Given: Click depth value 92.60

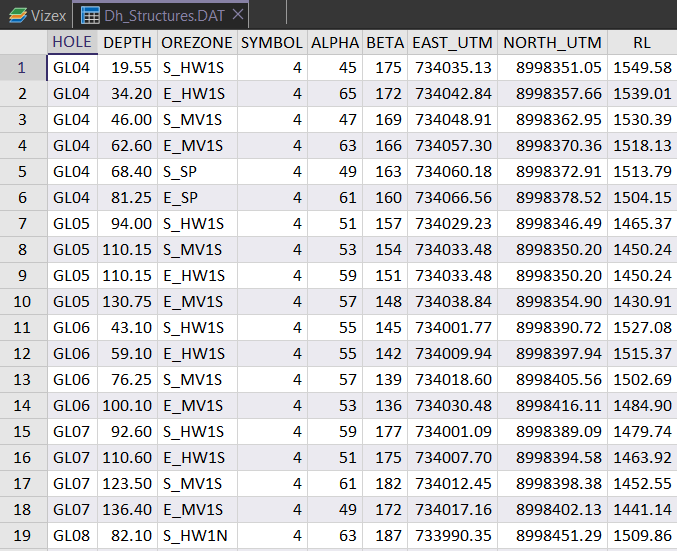Looking at the screenshot, I should tap(127, 431).
